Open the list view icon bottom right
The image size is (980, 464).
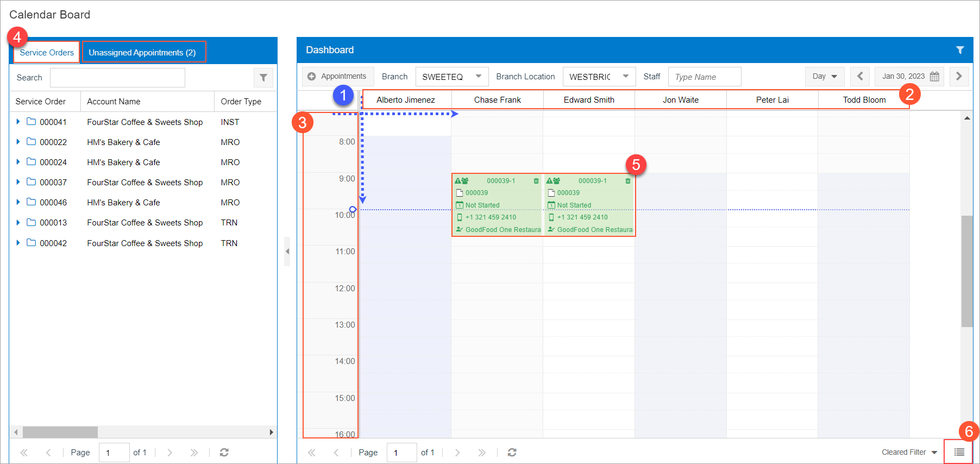959,452
